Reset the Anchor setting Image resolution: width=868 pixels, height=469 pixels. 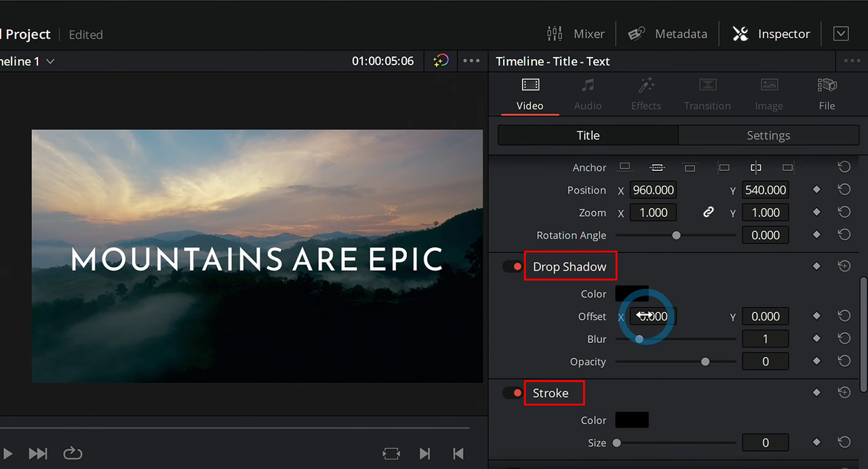tap(844, 167)
